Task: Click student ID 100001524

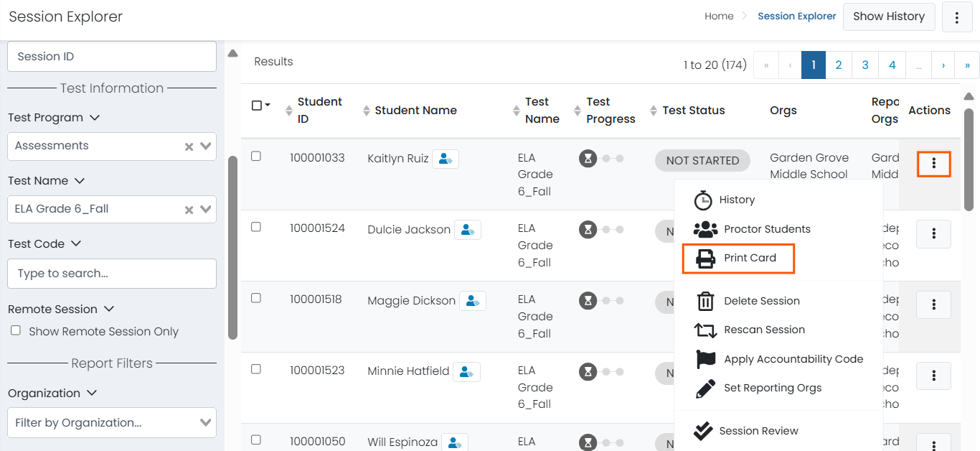Action: (317, 228)
